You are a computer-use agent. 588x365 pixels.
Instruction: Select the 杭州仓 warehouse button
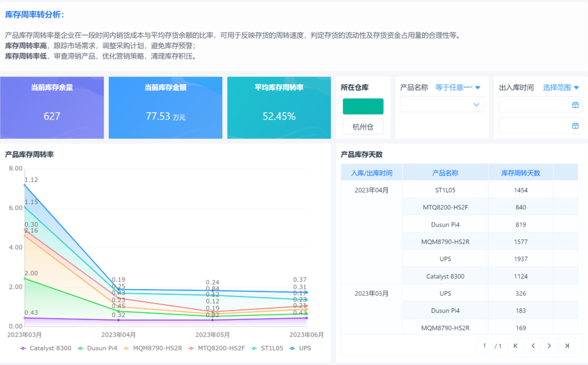click(363, 127)
